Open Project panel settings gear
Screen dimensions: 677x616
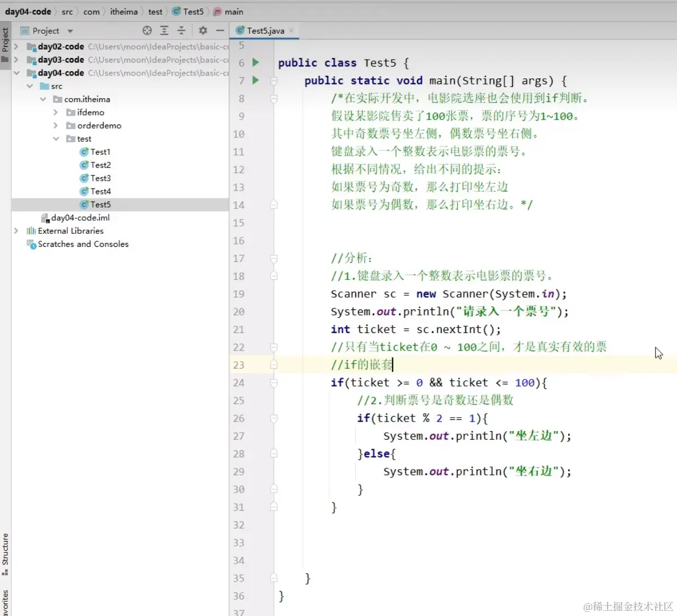203,30
